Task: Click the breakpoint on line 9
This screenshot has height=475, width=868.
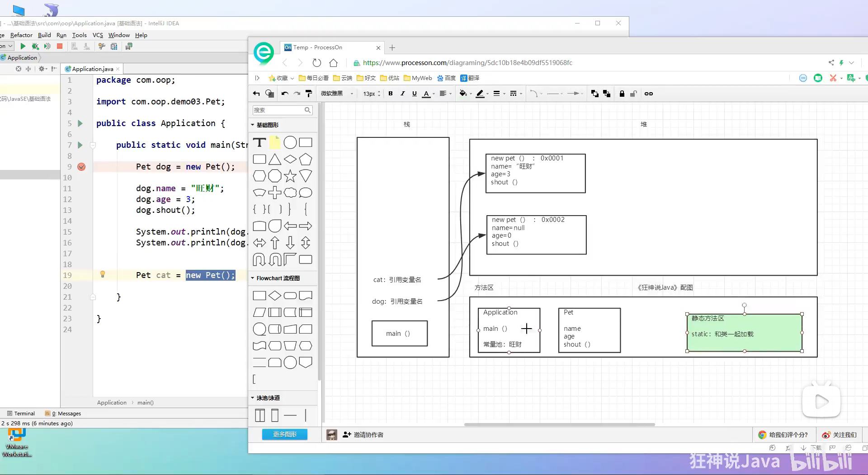Action: pos(81,167)
